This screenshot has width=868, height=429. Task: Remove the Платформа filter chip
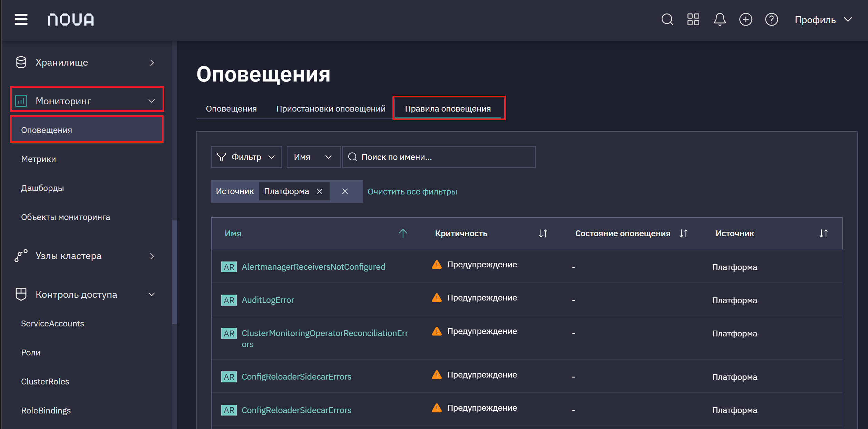click(320, 191)
